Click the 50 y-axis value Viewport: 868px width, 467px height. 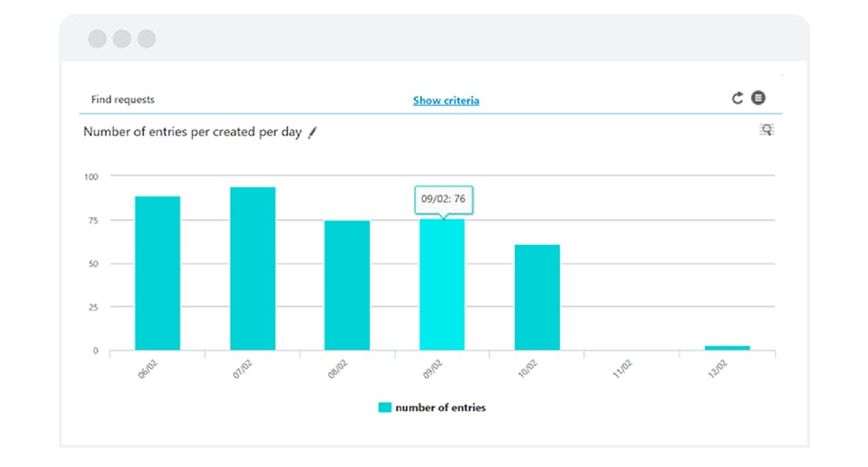94,264
